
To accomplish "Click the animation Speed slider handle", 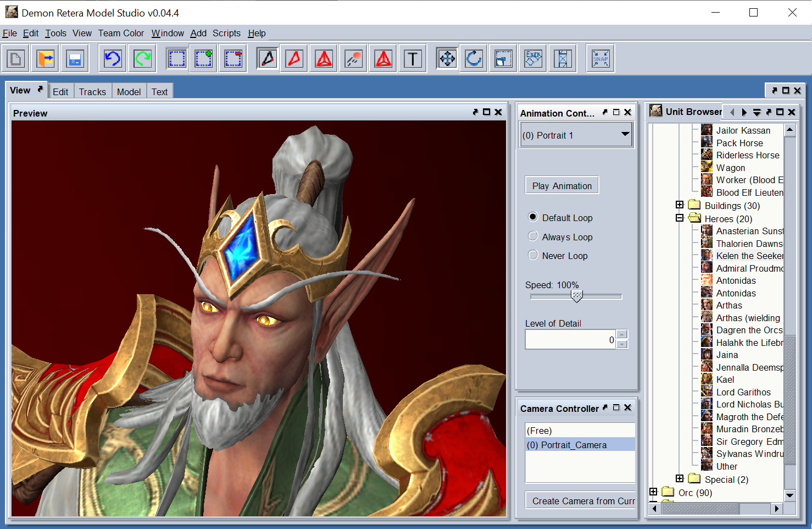I will (x=576, y=296).
